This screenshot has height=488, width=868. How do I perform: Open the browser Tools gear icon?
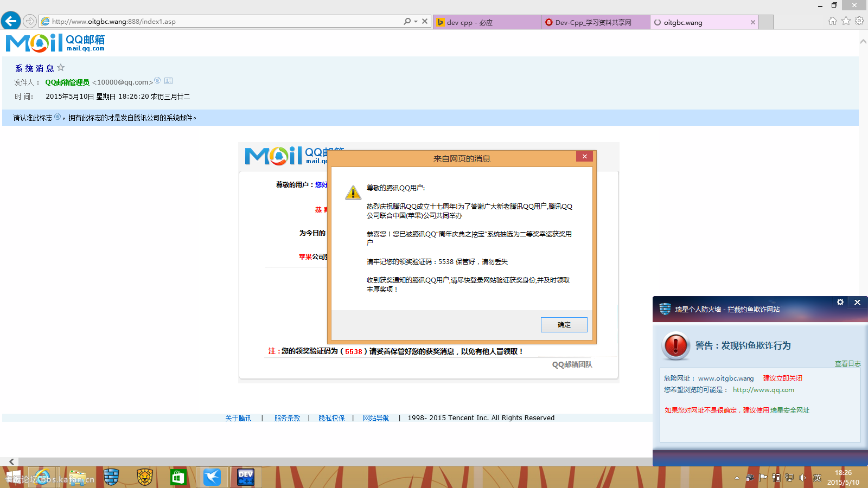859,21
